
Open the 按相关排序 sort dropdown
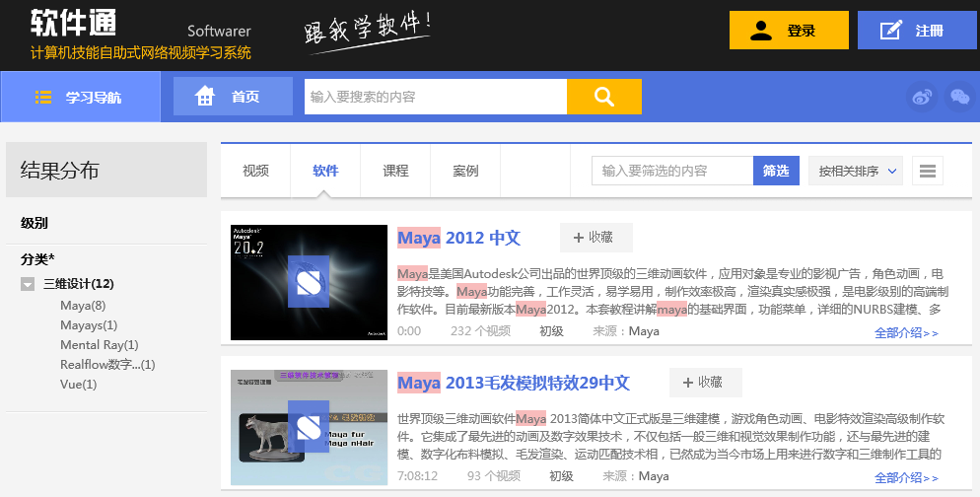(x=856, y=171)
